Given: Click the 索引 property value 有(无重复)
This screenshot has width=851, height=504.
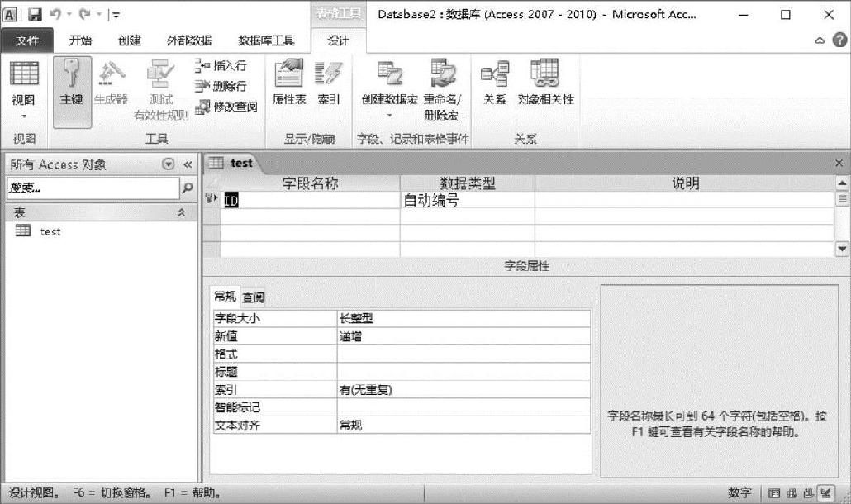Looking at the screenshot, I should coord(464,390).
